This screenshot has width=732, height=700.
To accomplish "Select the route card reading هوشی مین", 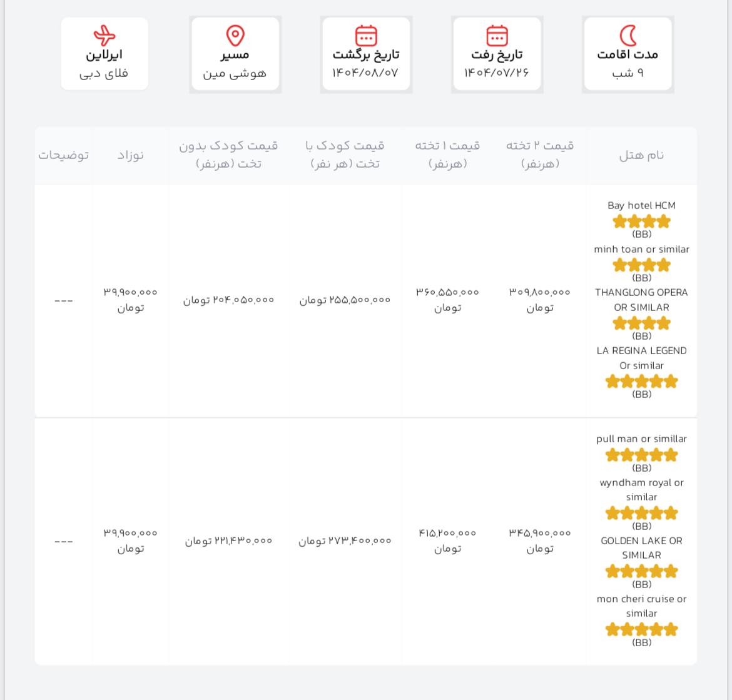I will [235, 54].
